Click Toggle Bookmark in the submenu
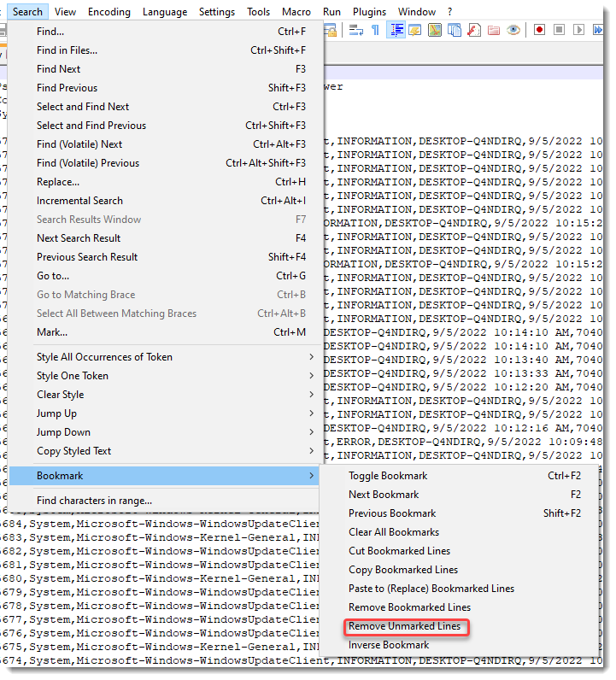Viewport: 616px width, 680px height. [x=388, y=476]
